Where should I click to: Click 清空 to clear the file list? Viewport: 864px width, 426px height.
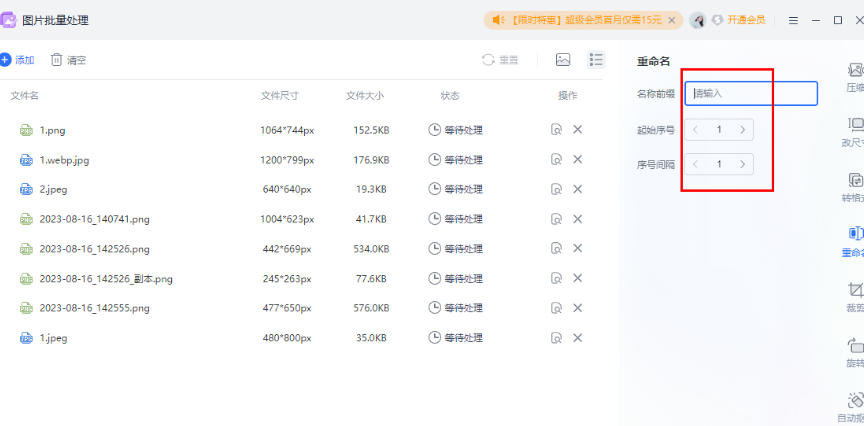[68, 60]
